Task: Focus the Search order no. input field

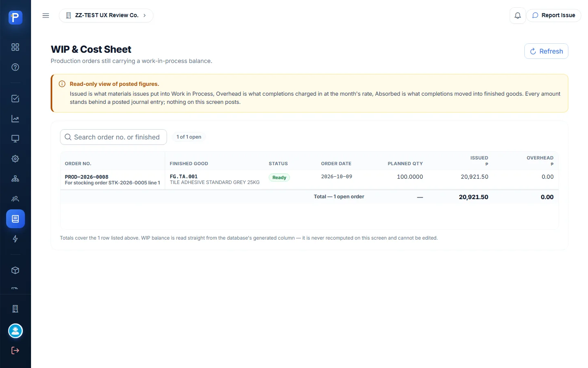Action: [x=114, y=137]
